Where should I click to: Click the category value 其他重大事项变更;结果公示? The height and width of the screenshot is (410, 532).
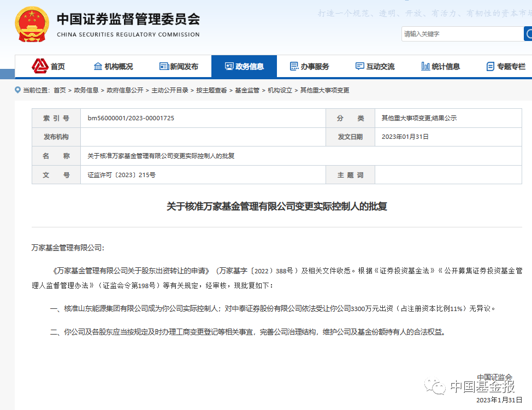(419, 118)
